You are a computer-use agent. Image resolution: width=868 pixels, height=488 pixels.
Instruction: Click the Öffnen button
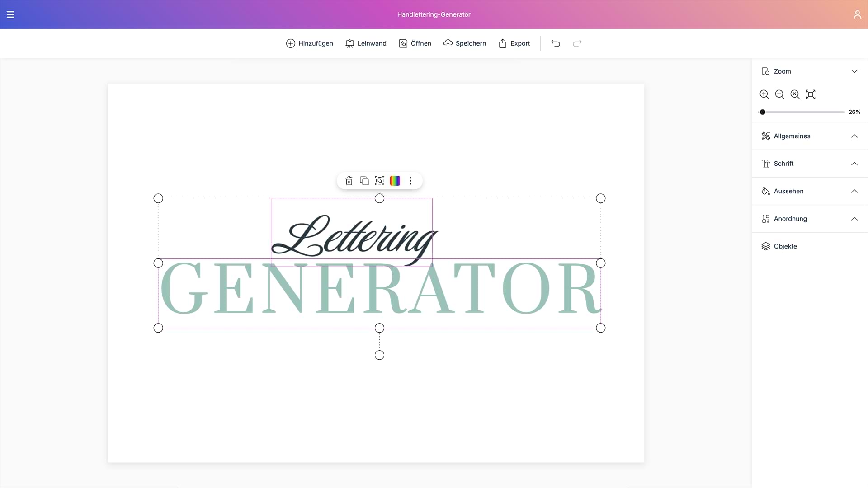[x=415, y=43]
